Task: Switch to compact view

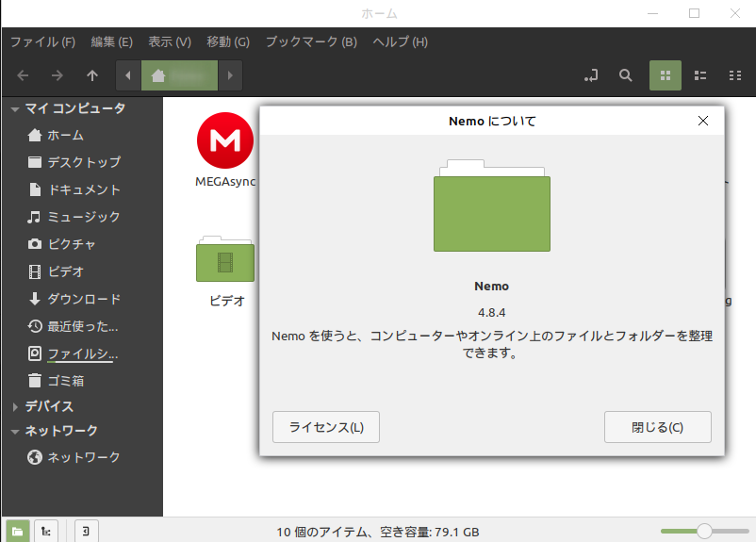Action: 734,75
